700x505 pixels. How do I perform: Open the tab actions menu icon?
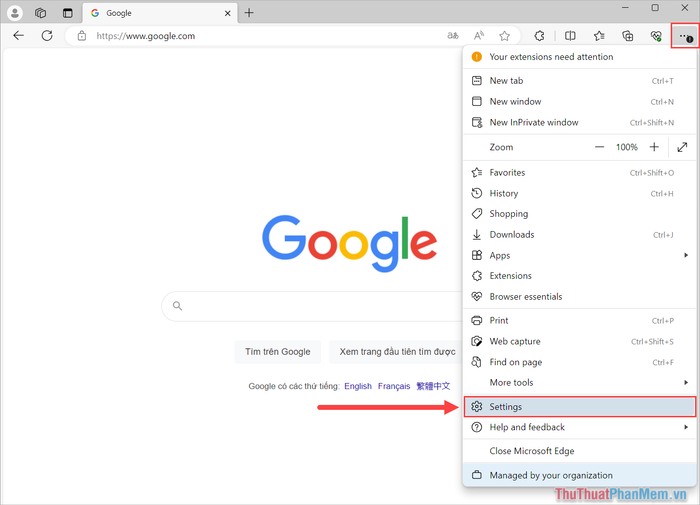(x=67, y=13)
